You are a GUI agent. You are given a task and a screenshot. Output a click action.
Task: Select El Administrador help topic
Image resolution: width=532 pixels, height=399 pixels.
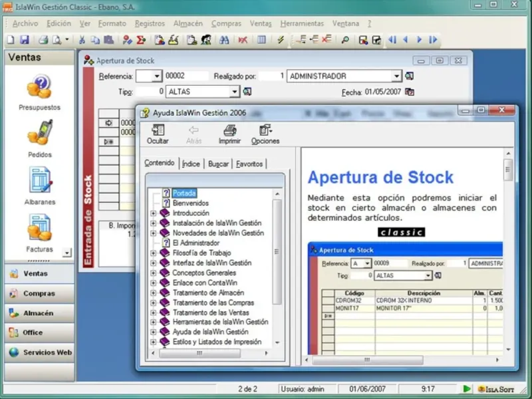[196, 243]
